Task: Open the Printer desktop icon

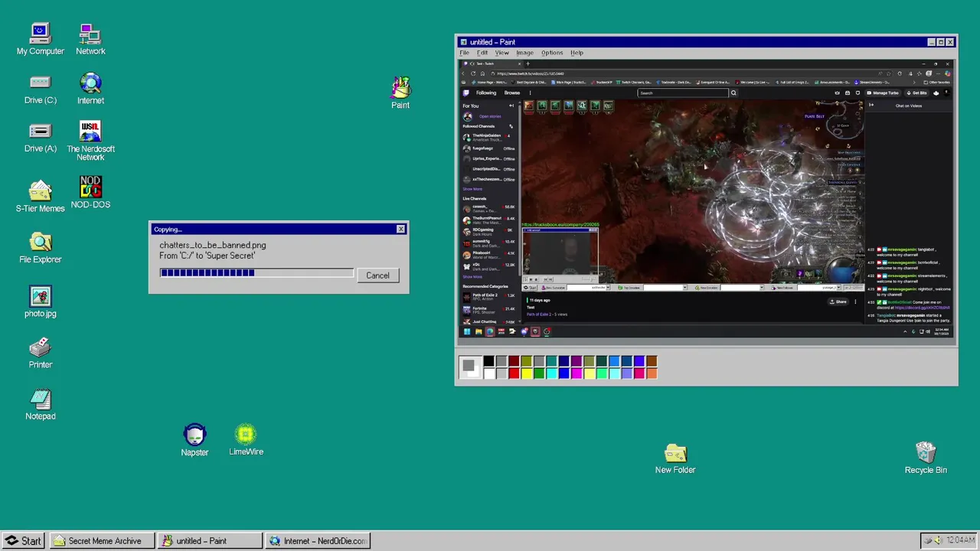Action: [40, 354]
